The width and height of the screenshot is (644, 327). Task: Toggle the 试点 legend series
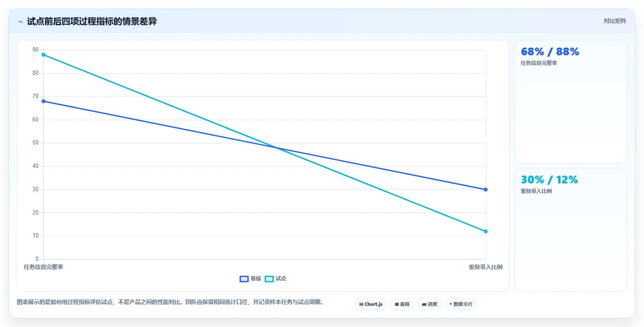[x=276, y=279]
